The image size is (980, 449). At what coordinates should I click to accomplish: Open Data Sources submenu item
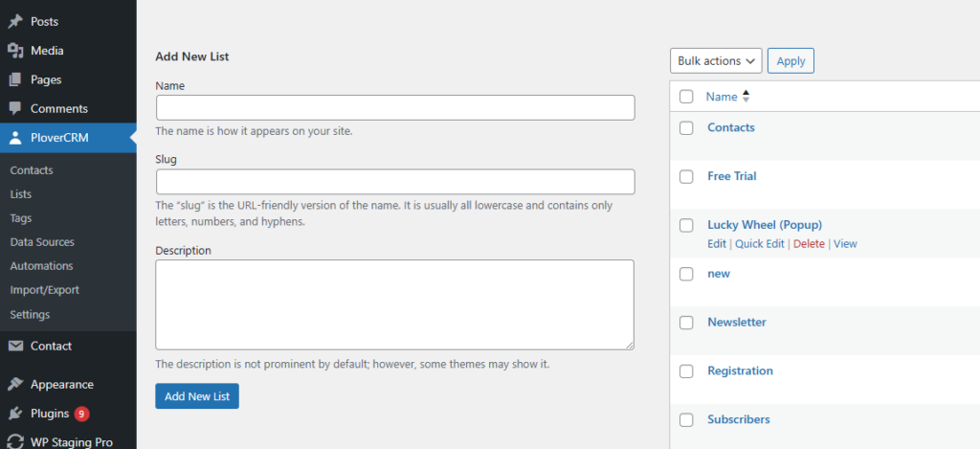coord(42,242)
